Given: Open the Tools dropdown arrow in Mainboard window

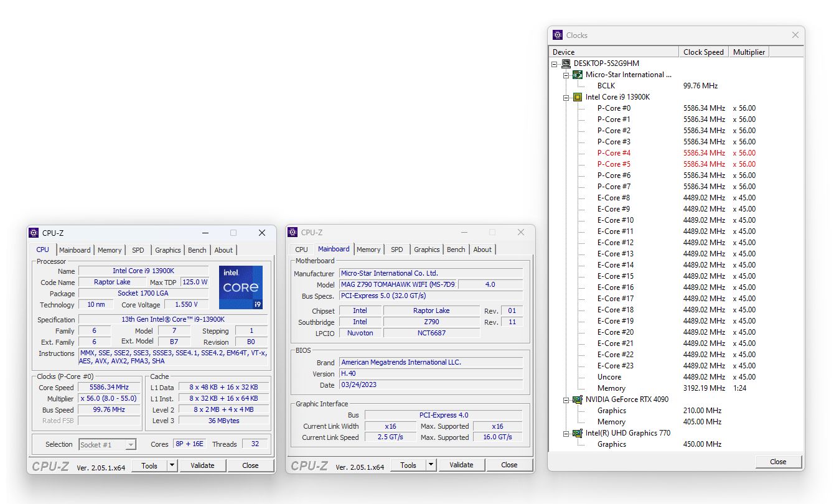Looking at the screenshot, I should [x=431, y=465].
